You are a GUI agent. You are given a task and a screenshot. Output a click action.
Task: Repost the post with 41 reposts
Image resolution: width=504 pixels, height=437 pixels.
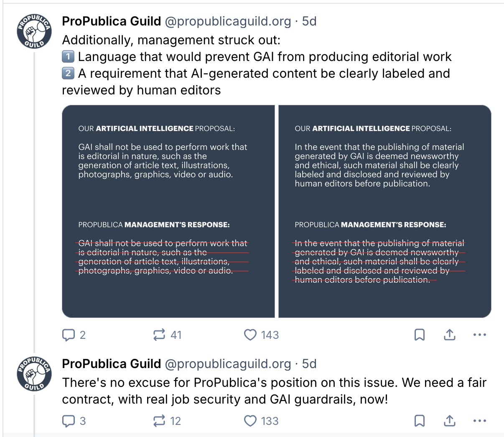pyautogui.click(x=159, y=335)
